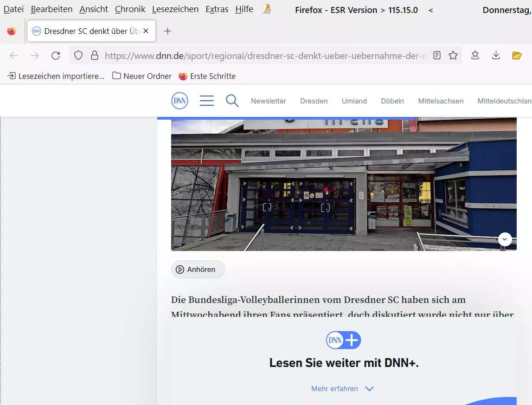Open a new tab with plus button
Screen dimensions: 532x405
coord(168,31)
